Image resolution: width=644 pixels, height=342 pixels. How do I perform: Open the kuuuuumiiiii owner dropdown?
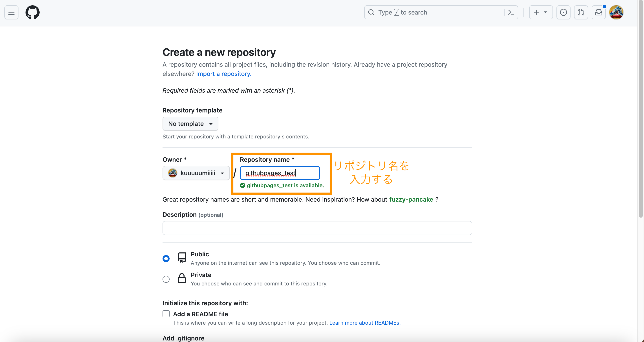(196, 173)
